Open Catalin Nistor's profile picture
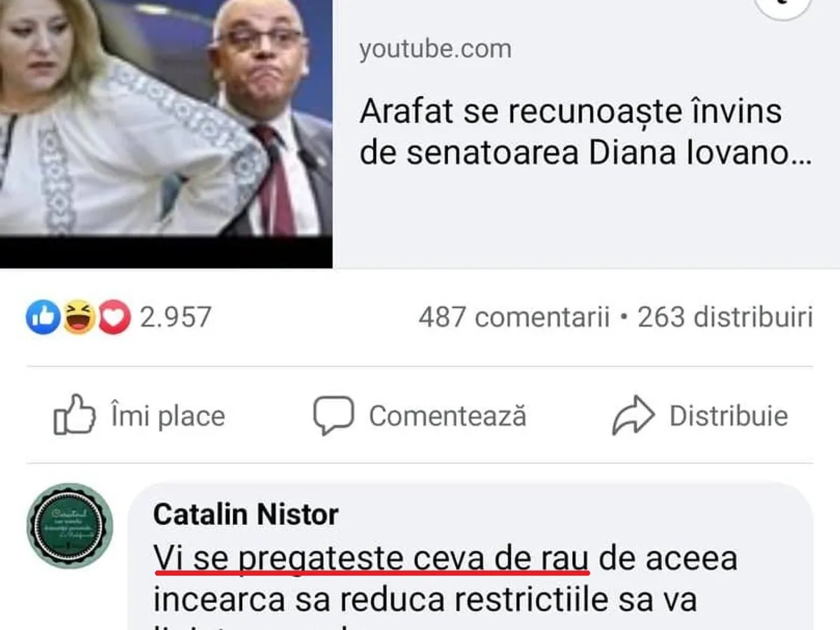The width and height of the screenshot is (840, 630). (x=70, y=526)
